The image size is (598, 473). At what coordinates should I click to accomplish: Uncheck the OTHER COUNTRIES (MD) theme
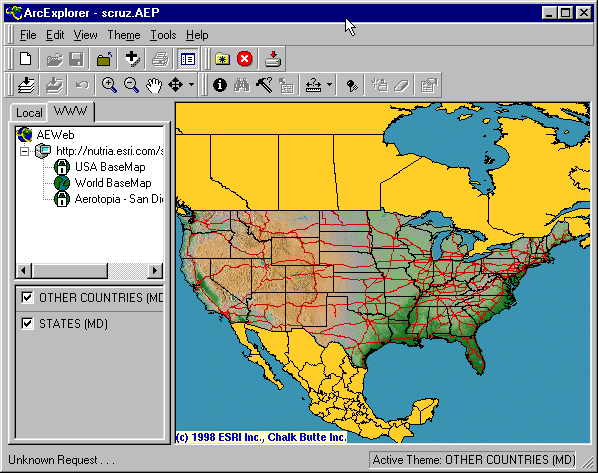coord(27,298)
